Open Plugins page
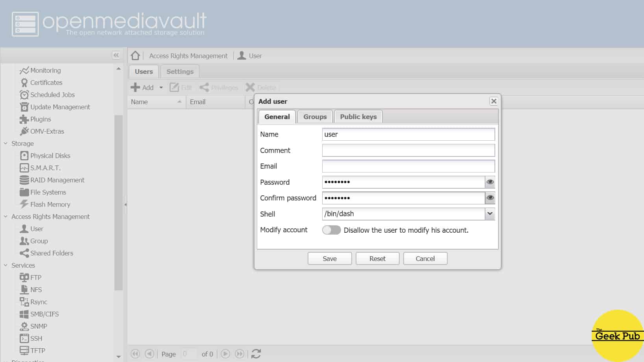The width and height of the screenshot is (644, 362). pos(35,119)
